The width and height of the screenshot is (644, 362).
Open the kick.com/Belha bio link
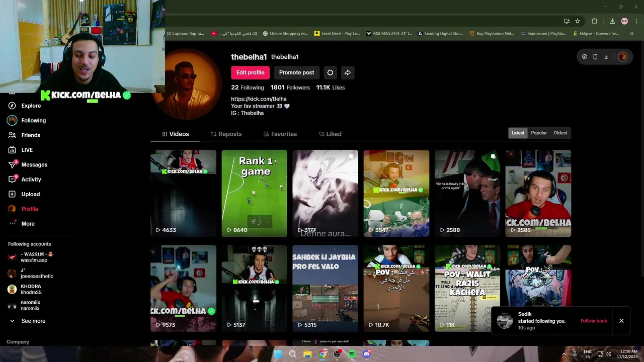coord(259,99)
